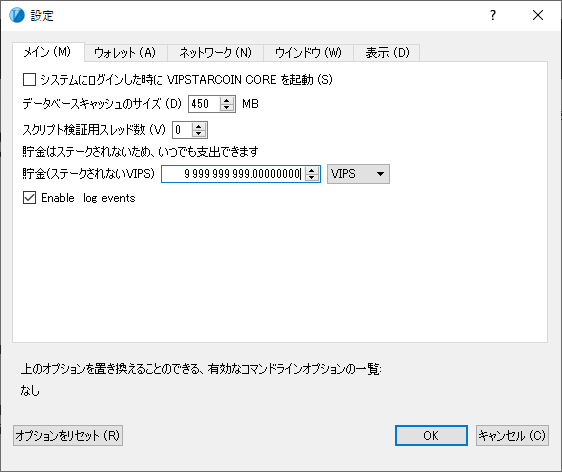Increase the database cache size with the up arrow

[x=227, y=101]
